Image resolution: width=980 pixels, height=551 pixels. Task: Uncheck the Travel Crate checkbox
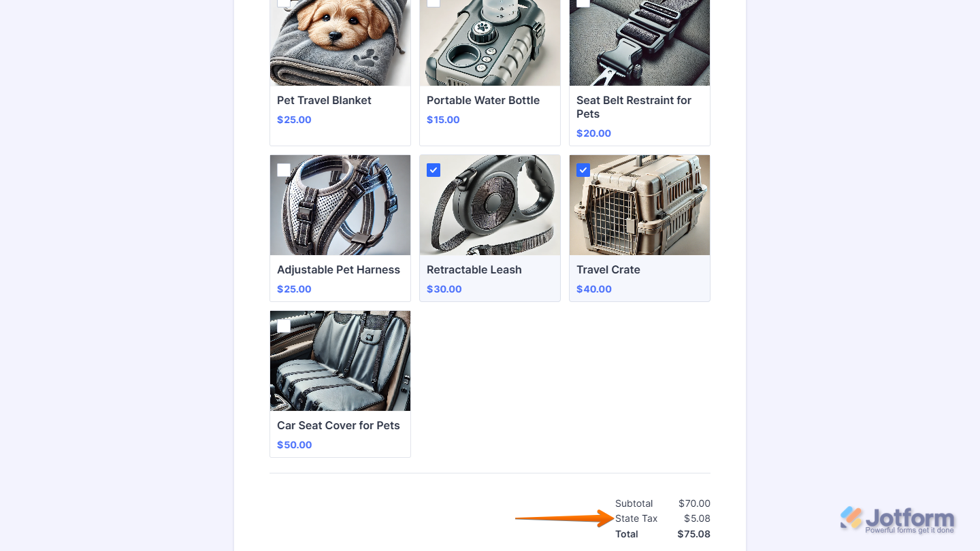(583, 170)
